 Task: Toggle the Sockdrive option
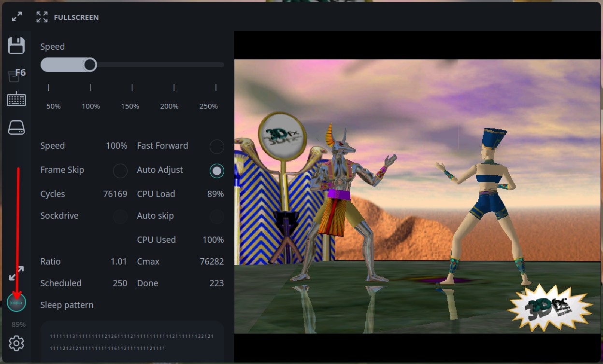click(x=120, y=216)
